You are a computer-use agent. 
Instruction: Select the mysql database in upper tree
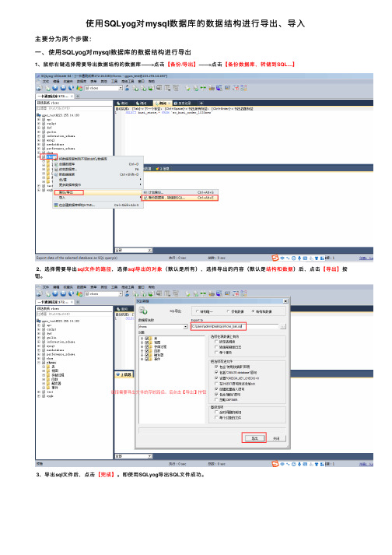pos(51,140)
